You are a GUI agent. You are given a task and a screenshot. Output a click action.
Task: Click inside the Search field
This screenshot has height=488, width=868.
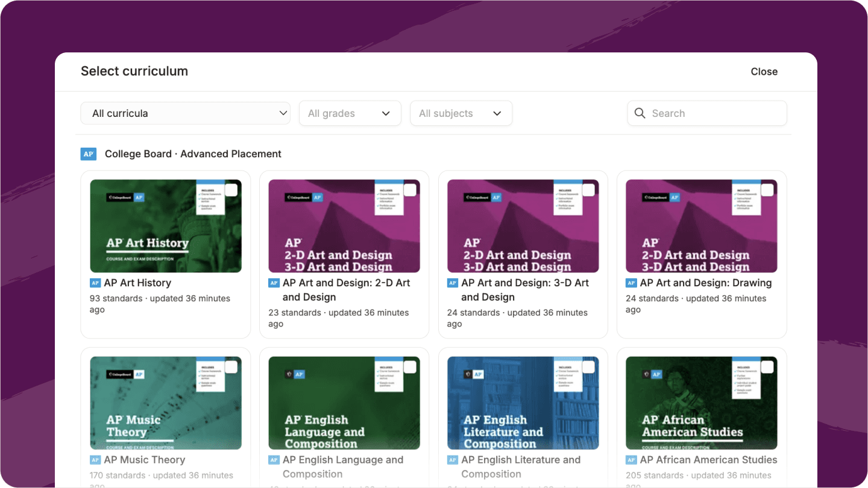[x=707, y=113]
